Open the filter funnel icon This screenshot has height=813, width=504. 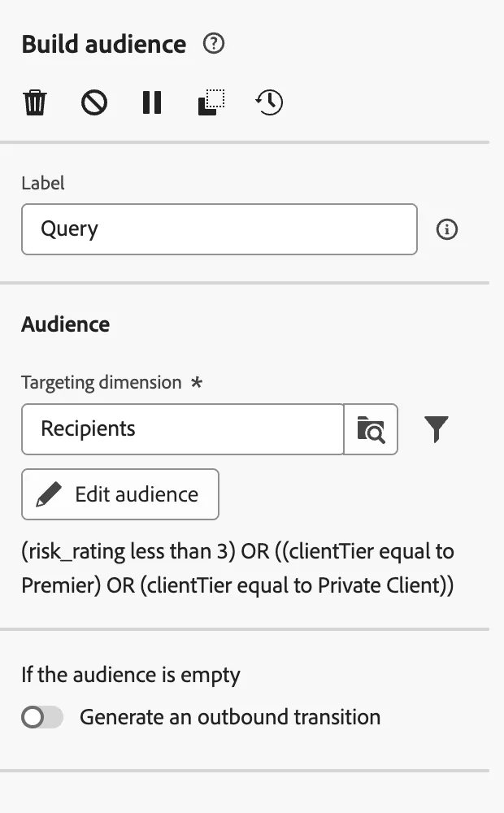tap(436, 428)
